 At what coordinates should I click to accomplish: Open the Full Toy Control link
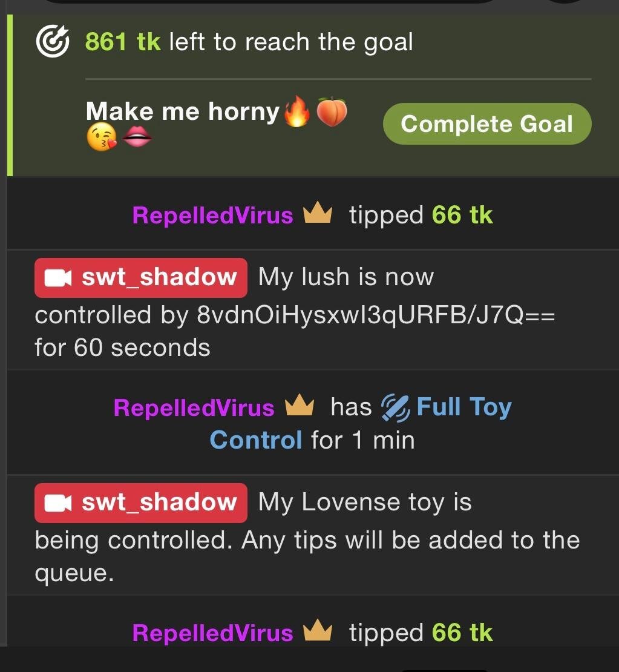361,423
